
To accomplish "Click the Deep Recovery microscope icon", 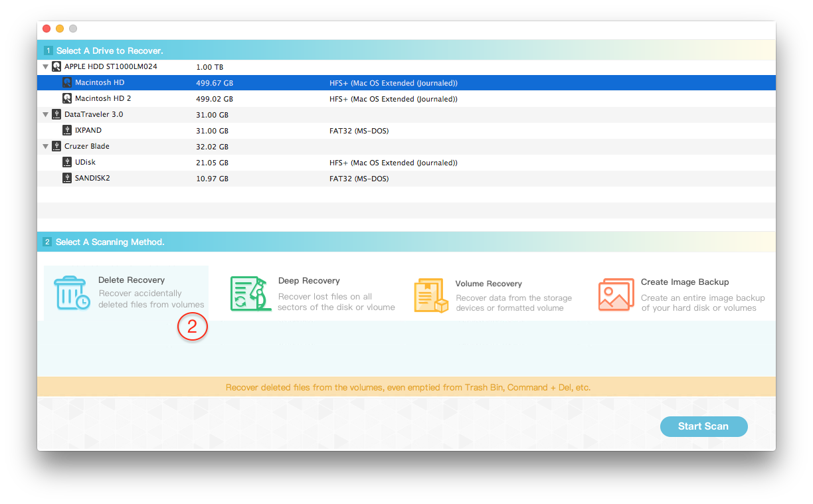I will 250,294.
